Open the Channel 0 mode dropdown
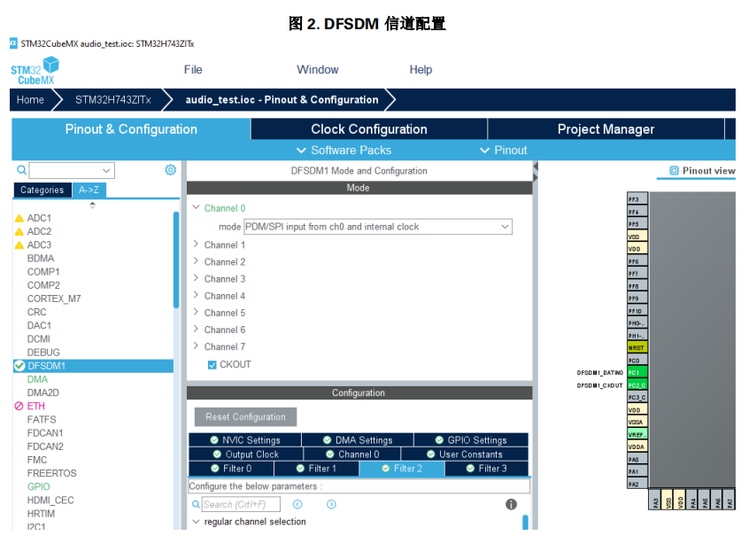 (378, 227)
